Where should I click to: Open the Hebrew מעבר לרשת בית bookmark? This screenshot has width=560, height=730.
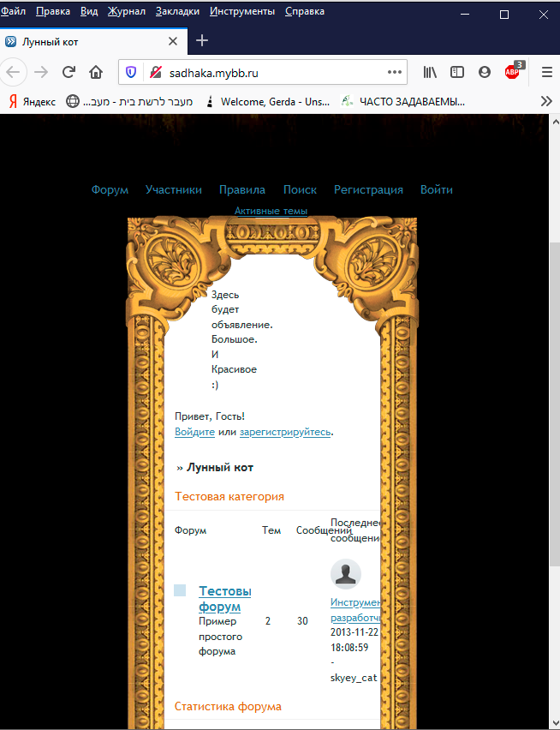pyautogui.click(x=129, y=101)
